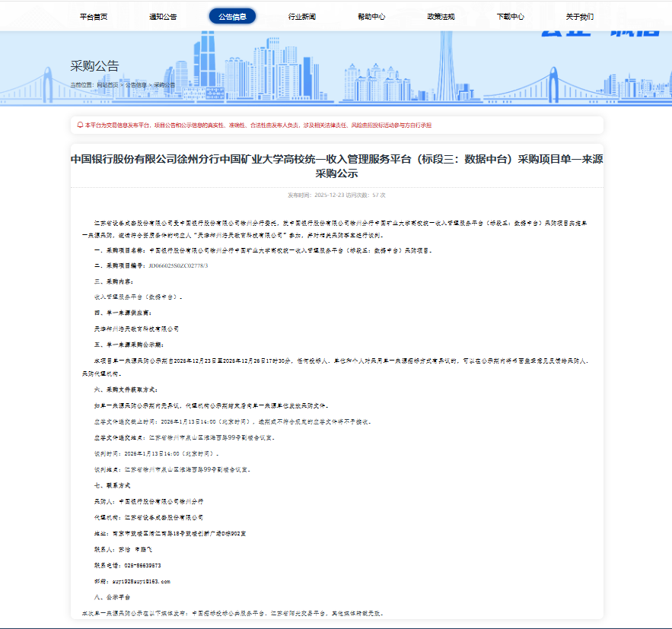
Task: Click the 采购公告 banner heading
Action: (x=94, y=66)
